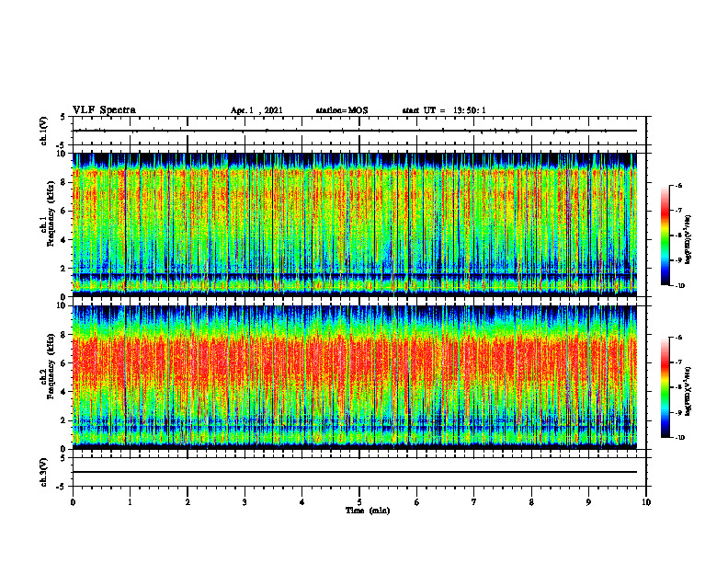
Task: Click the ch.1 color scale bar
Action: pyautogui.click(x=665, y=236)
